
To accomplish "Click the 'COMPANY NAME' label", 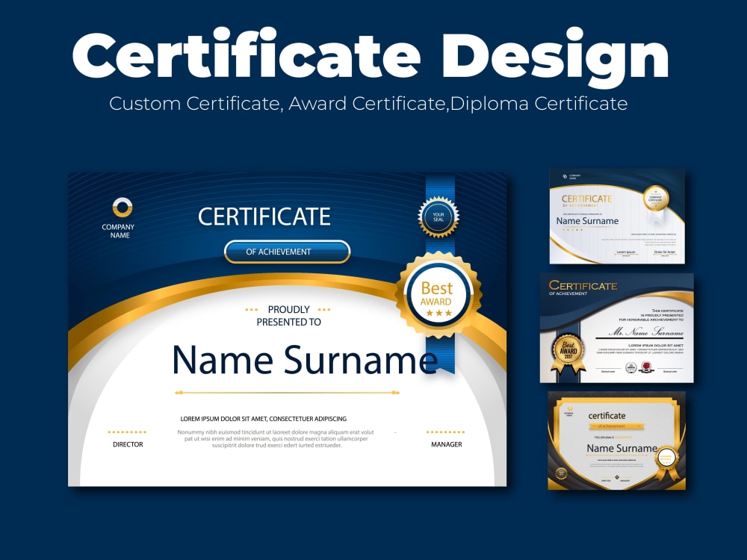I will tap(118, 231).
